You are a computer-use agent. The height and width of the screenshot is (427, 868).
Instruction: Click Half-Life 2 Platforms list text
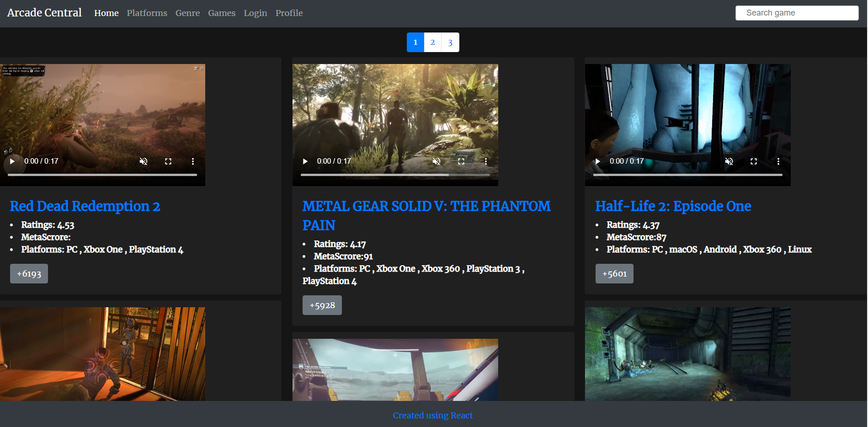tap(709, 250)
